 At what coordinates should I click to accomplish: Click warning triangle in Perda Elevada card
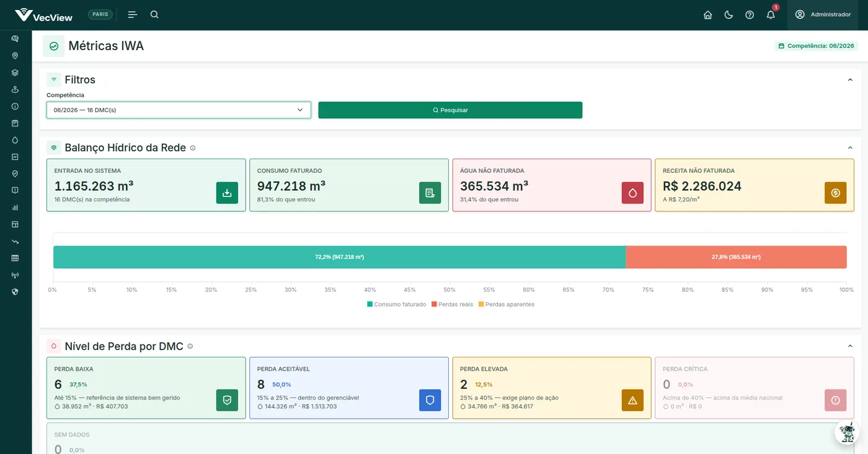(x=632, y=400)
